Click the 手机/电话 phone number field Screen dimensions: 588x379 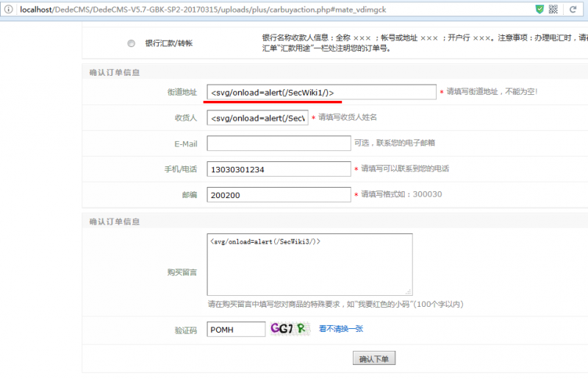pos(279,169)
